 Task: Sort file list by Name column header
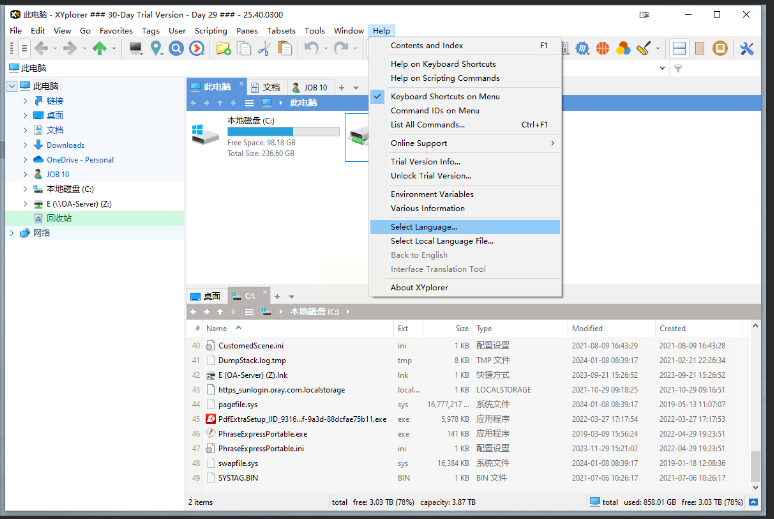coord(217,328)
